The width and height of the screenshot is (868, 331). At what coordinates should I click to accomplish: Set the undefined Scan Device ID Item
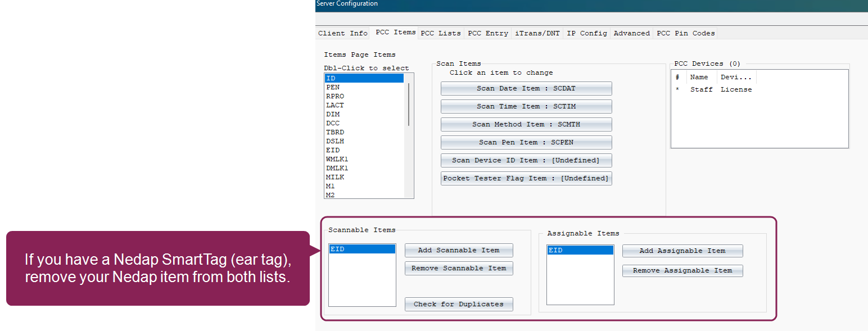coord(526,161)
